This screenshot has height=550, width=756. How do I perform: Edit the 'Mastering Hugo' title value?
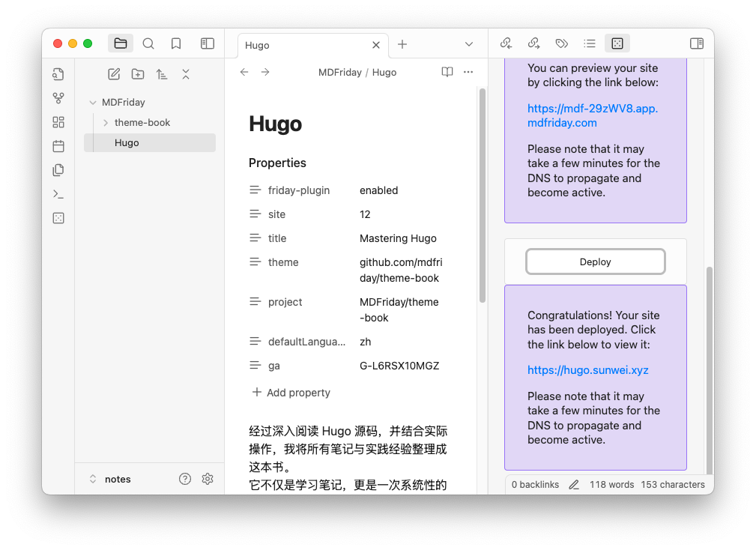pyautogui.click(x=399, y=238)
